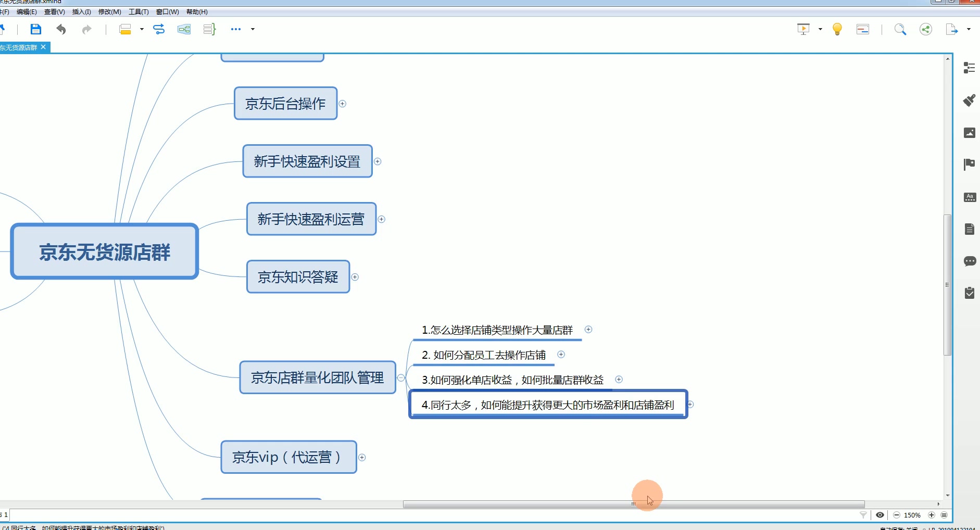Open Format brush panel

click(x=970, y=100)
